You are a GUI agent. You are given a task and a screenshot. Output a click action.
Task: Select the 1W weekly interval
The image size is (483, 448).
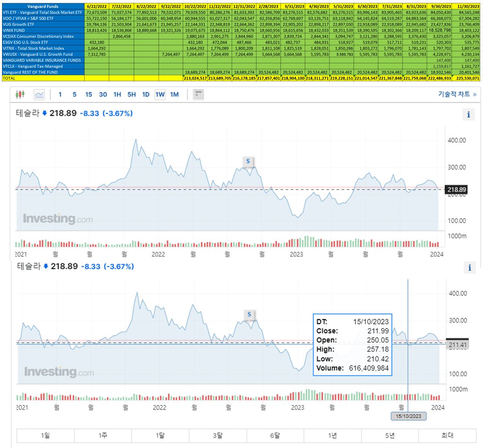coord(160,94)
